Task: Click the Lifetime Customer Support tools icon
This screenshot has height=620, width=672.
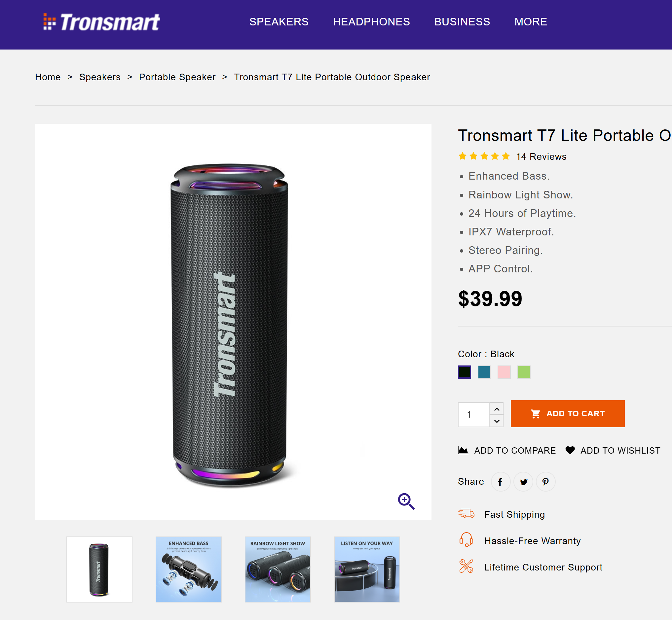Action: tap(467, 567)
